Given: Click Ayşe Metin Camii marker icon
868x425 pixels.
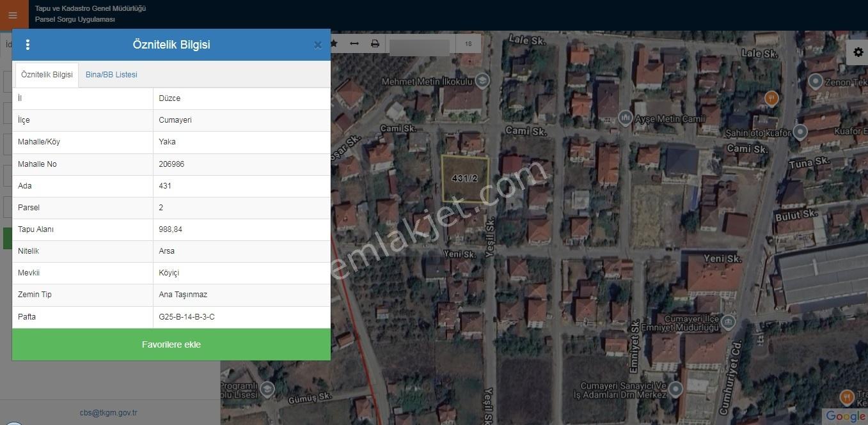Looking at the screenshot, I should tap(626, 118).
